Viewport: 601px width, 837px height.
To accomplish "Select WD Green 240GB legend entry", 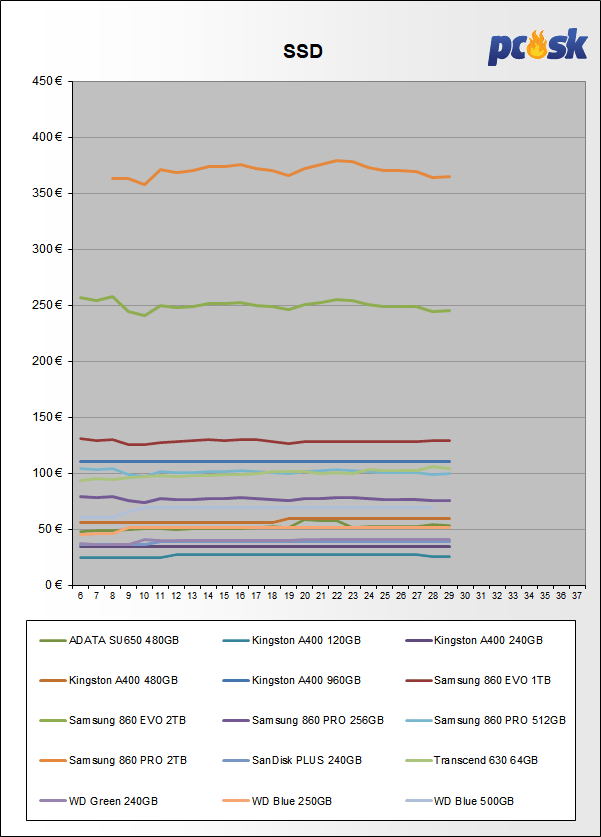I will pos(99,801).
